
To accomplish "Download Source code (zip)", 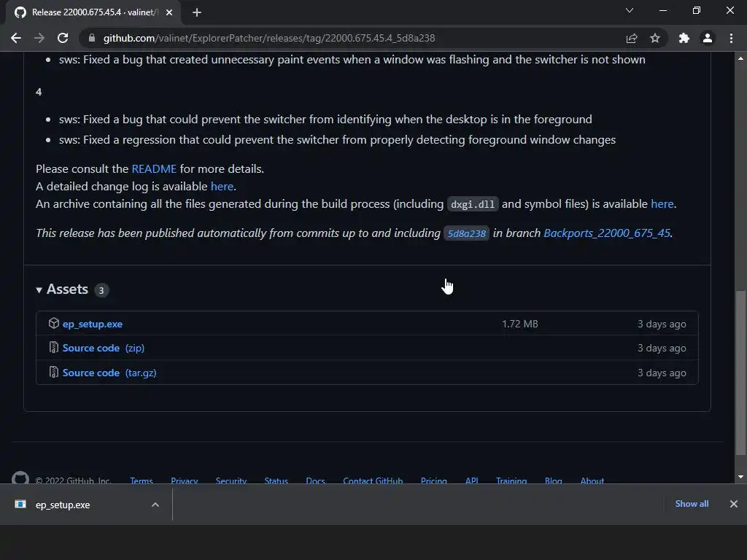I will point(104,348).
